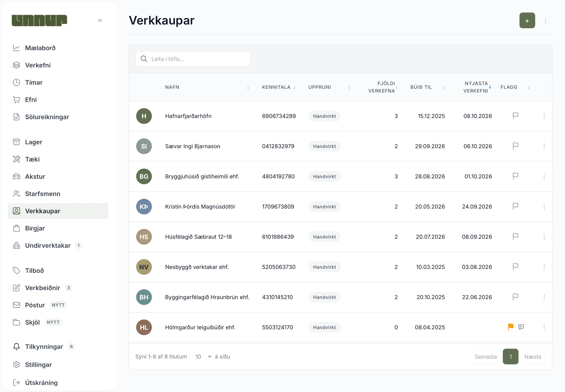
Task: Open Efni in the sidebar
Action: pos(58,100)
